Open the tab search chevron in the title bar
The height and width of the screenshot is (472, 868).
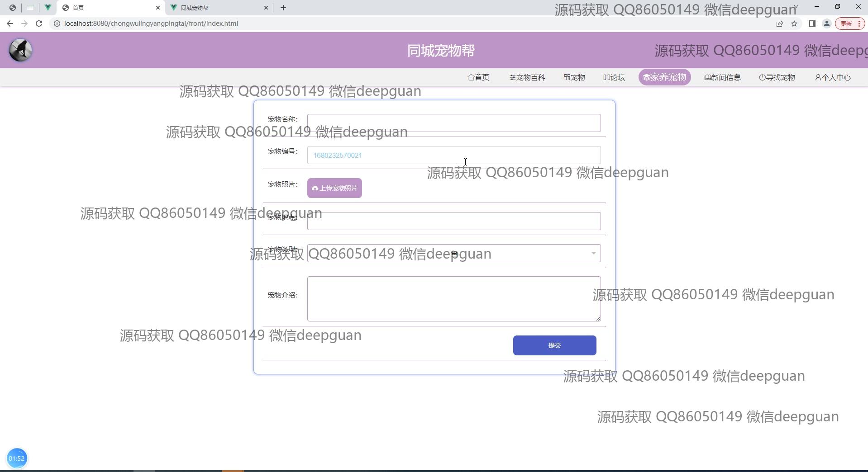796,7
